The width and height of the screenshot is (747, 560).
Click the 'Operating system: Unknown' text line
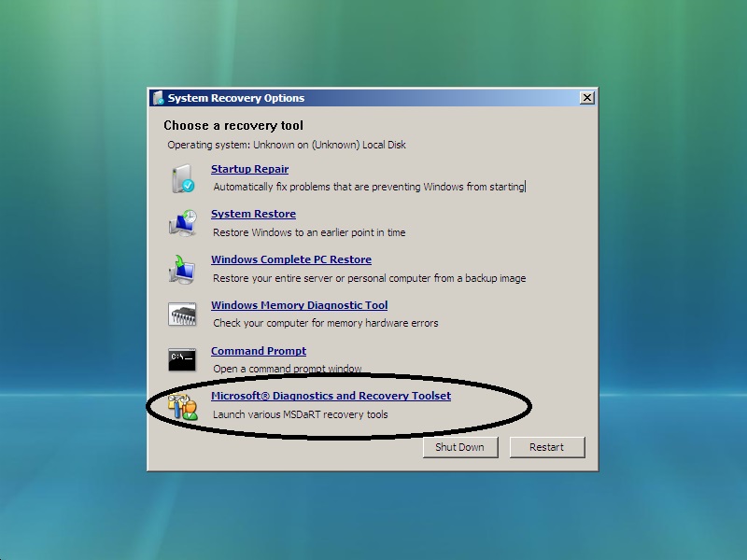[287, 145]
